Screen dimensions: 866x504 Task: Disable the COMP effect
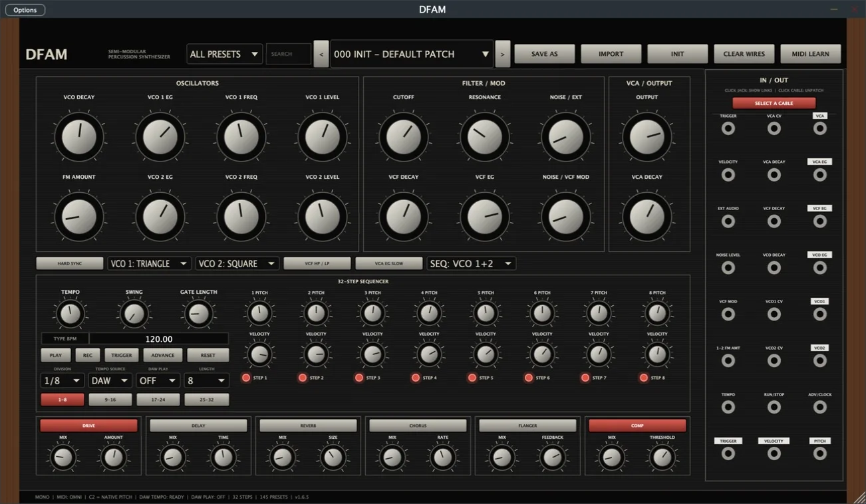(x=637, y=426)
